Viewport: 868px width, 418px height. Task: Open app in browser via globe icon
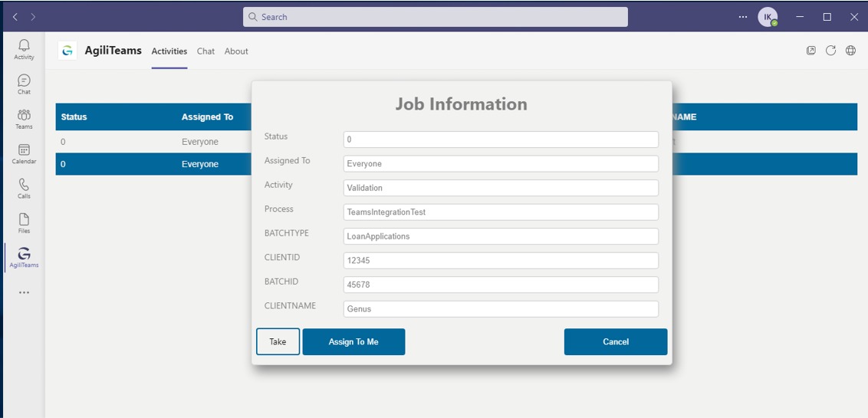click(850, 51)
